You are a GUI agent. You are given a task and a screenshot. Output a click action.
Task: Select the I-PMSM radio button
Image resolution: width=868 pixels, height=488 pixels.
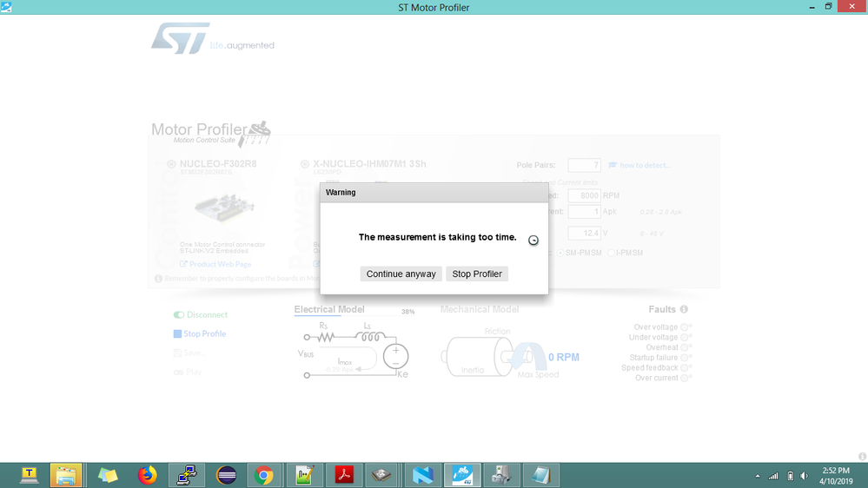pos(611,253)
